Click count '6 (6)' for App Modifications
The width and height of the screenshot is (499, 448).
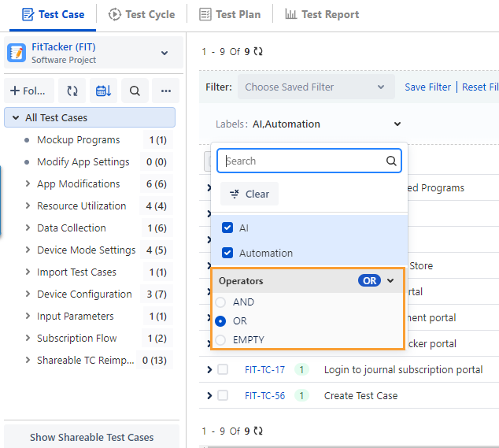click(x=157, y=183)
